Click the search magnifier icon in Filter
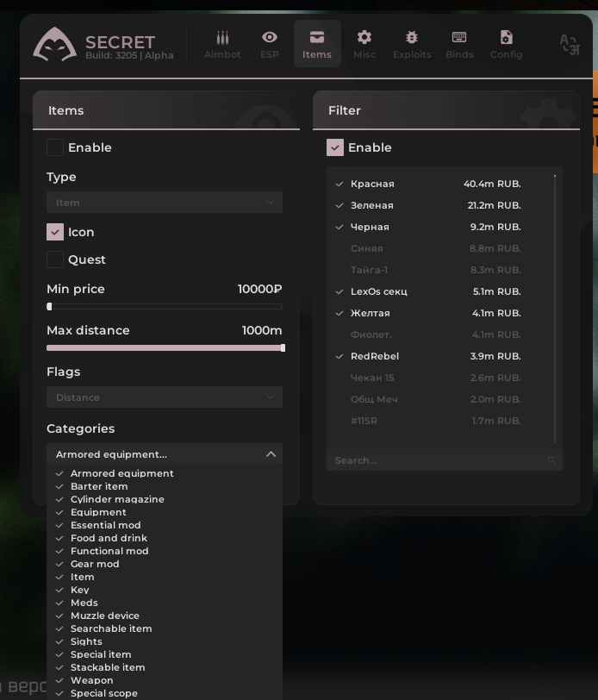Image resolution: width=598 pixels, height=700 pixels. (x=551, y=459)
